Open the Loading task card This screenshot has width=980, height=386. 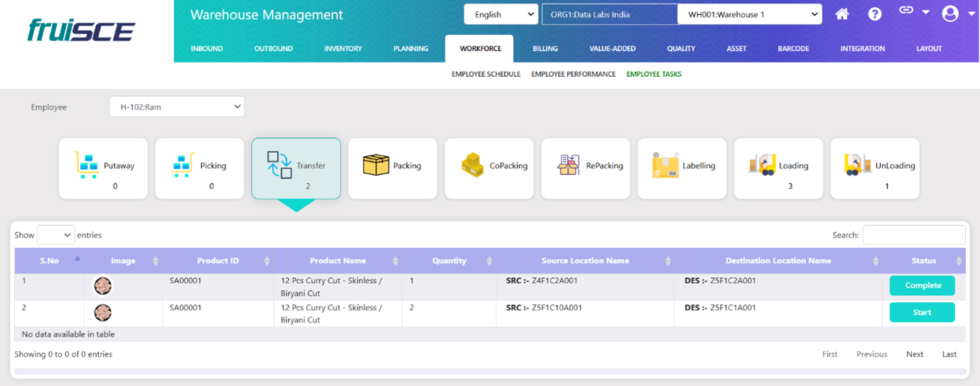pyautogui.click(x=778, y=168)
